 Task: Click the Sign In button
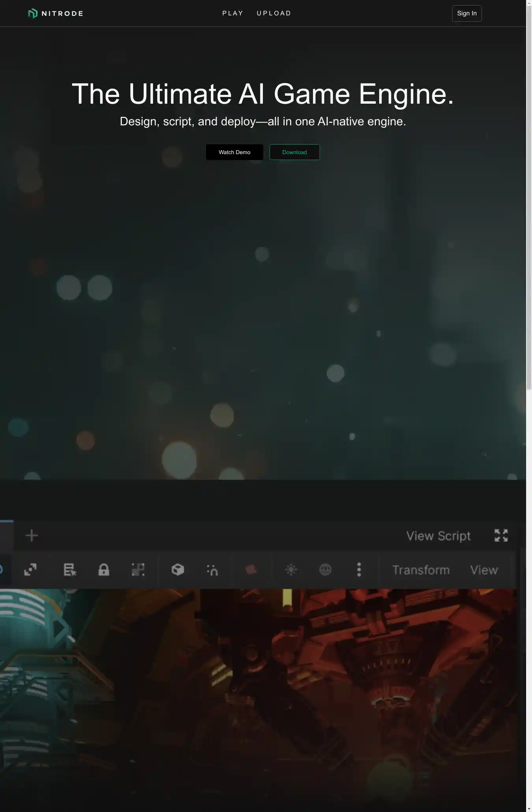467,13
